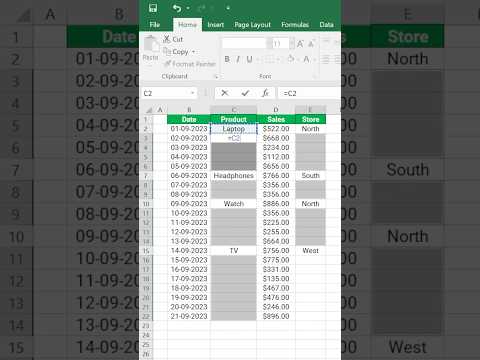Open the Clipboard dialog launcher
480x360 pixels.
point(216,77)
